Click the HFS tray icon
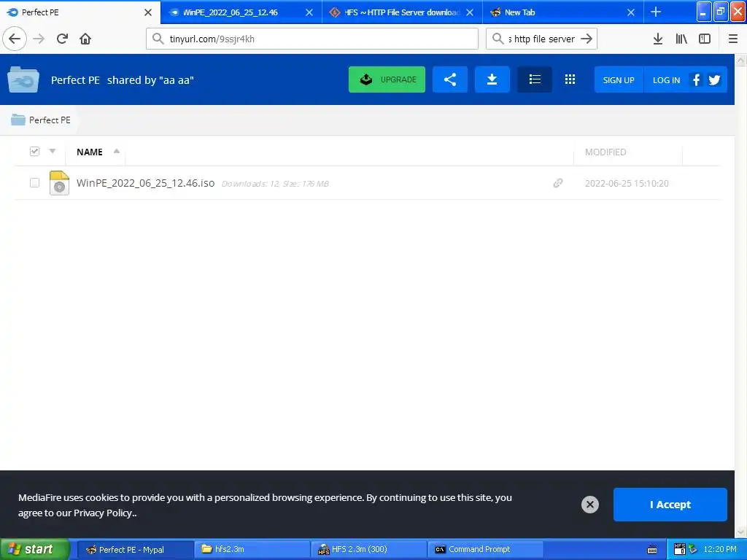 tap(680, 548)
